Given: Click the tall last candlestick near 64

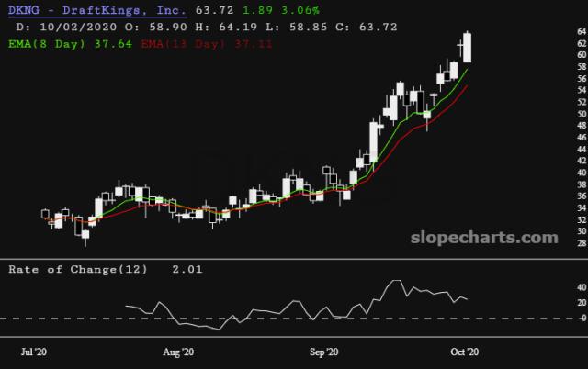Looking at the screenshot, I should coord(467,48).
